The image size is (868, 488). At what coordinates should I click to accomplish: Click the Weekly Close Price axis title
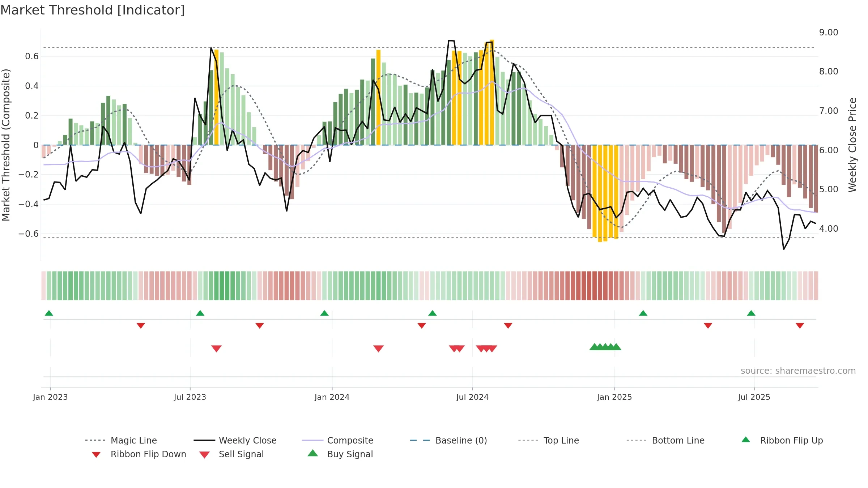(852, 145)
